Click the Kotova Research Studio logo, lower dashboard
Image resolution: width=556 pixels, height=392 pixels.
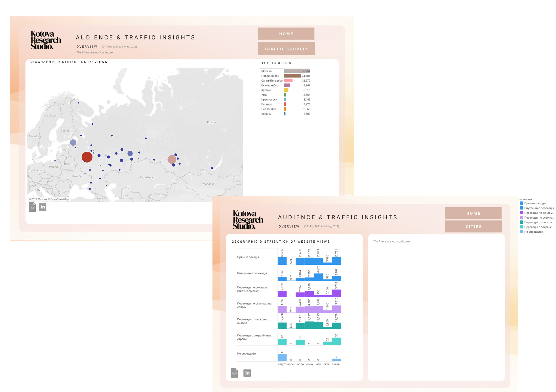tap(248, 220)
